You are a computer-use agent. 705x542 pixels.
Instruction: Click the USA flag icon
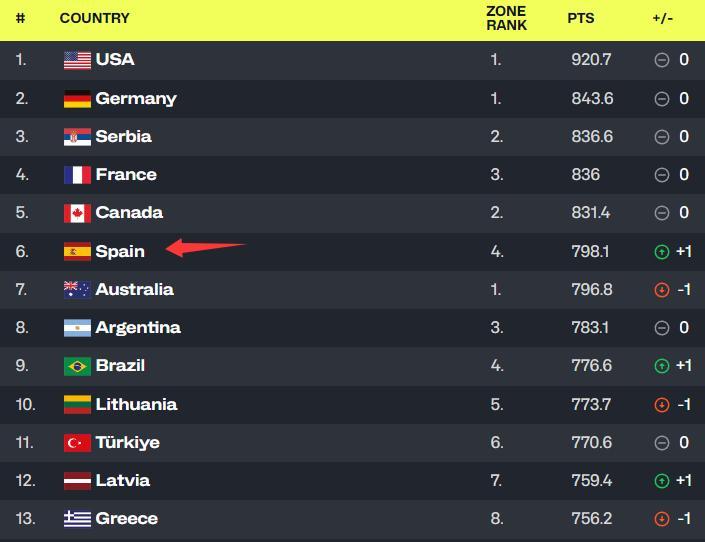pyautogui.click(x=77, y=60)
